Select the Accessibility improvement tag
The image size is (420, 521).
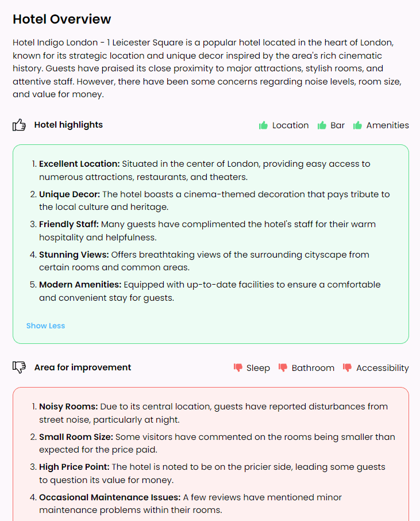click(382, 368)
